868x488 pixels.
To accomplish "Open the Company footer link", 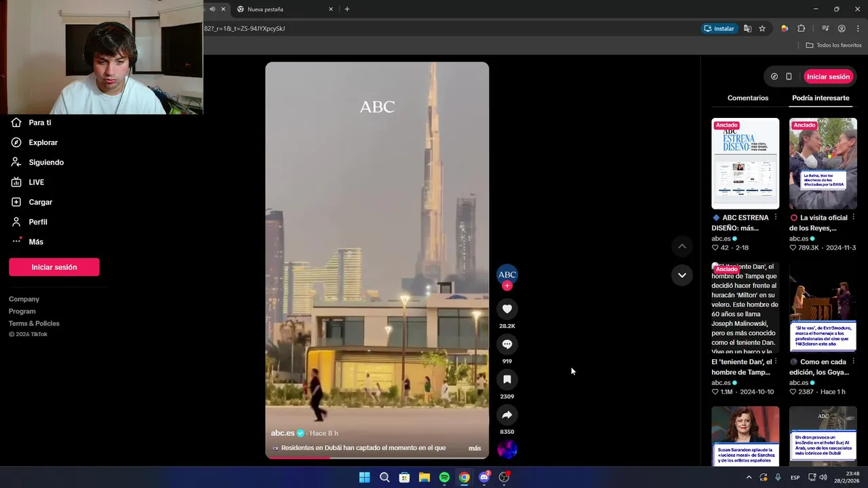I will (24, 299).
